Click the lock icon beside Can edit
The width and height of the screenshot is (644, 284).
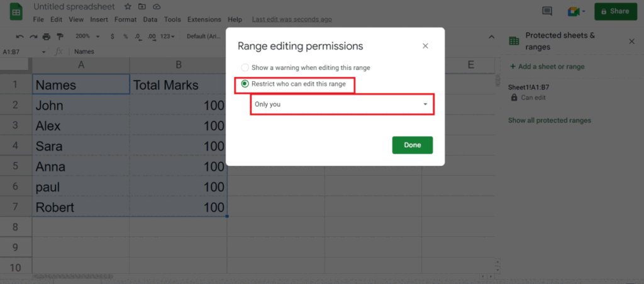click(514, 98)
